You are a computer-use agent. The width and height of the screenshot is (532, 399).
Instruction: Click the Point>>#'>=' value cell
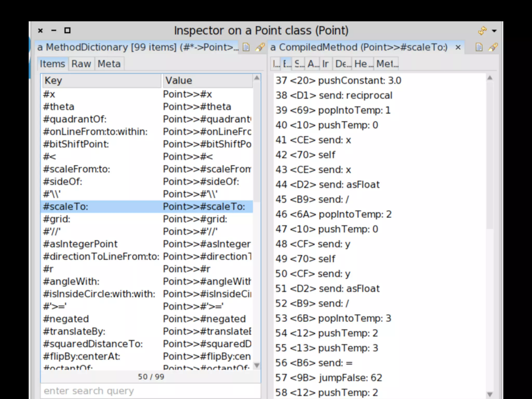click(x=193, y=306)
